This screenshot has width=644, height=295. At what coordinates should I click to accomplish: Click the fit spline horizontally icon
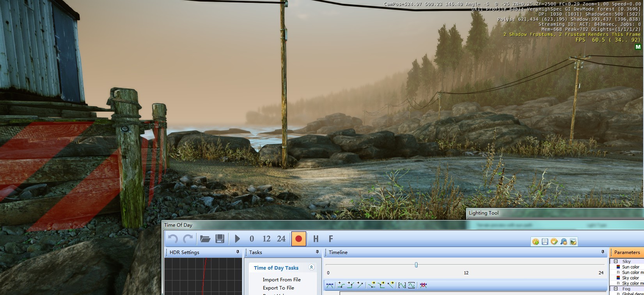point(402,285)
